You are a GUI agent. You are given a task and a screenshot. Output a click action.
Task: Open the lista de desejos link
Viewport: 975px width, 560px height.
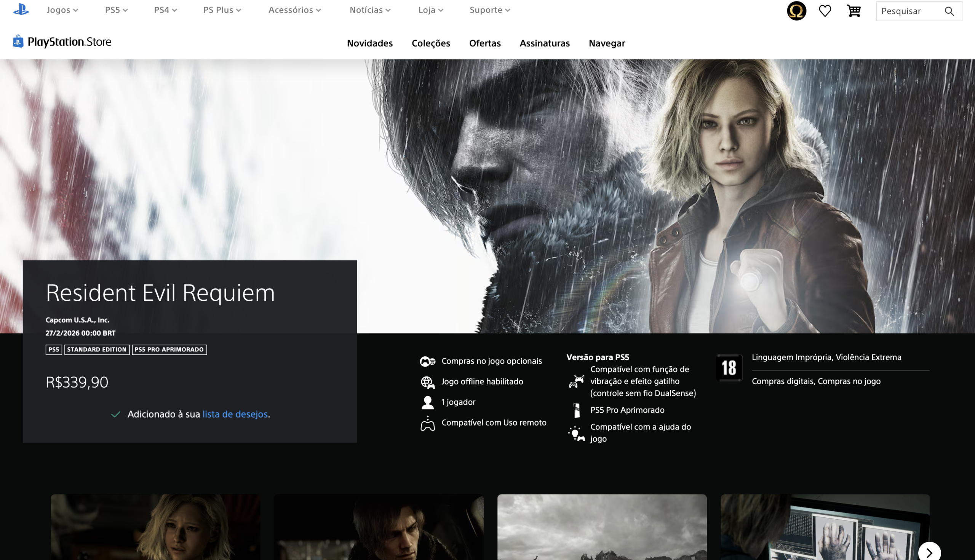coord(235,414)
